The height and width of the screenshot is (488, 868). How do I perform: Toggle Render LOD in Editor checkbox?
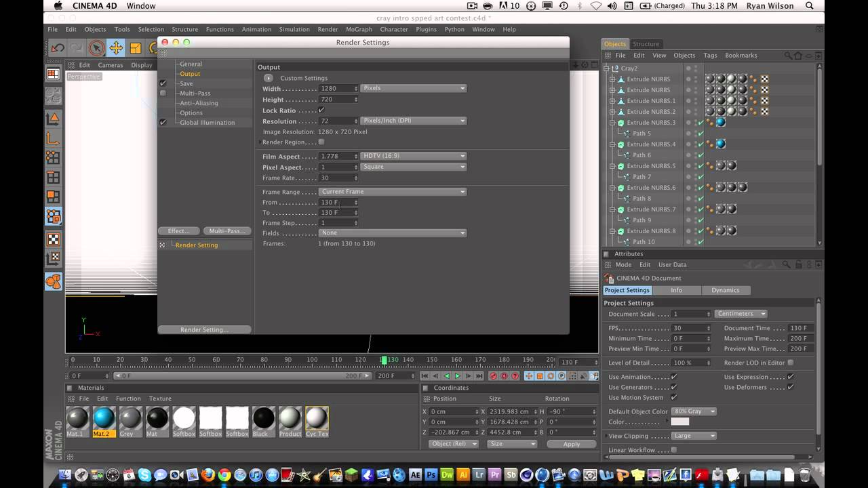pos(791,363)
